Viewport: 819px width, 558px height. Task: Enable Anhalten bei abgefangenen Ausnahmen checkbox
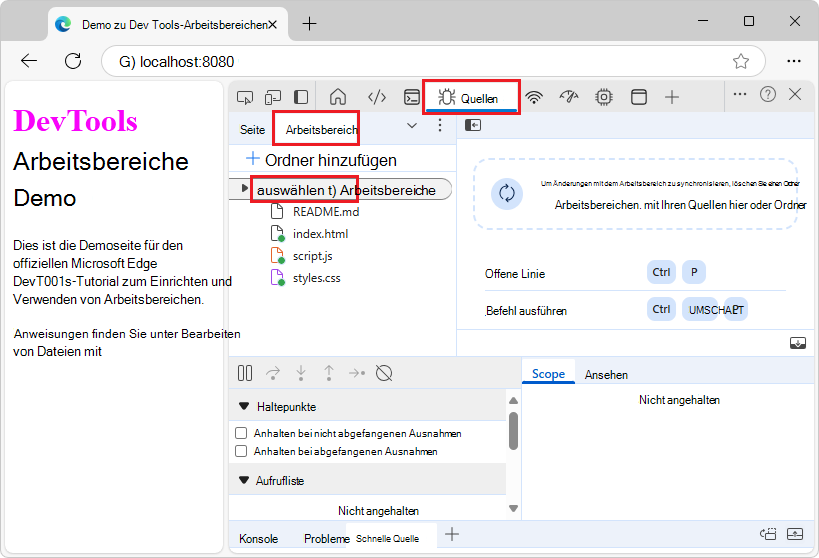click(241, 451)
